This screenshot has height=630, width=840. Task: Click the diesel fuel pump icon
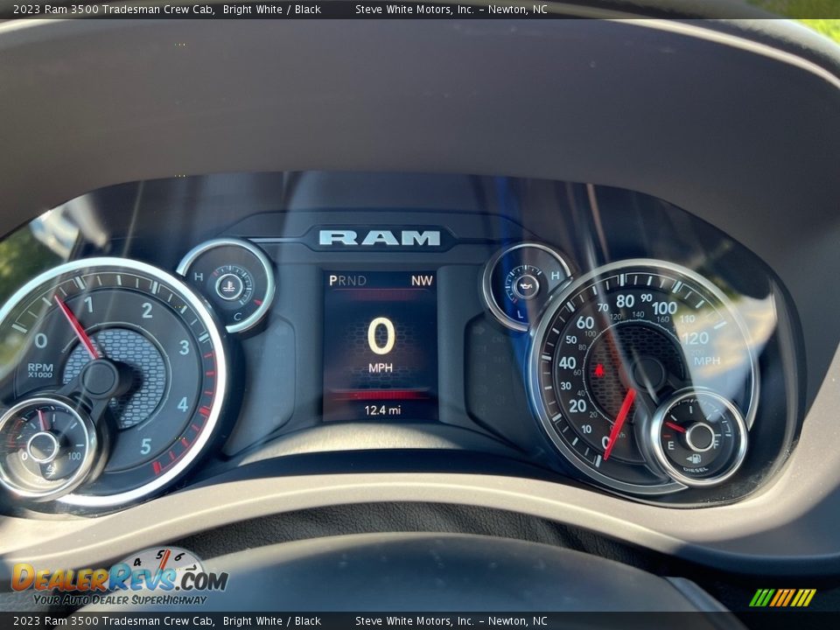(x=694, y=458)
